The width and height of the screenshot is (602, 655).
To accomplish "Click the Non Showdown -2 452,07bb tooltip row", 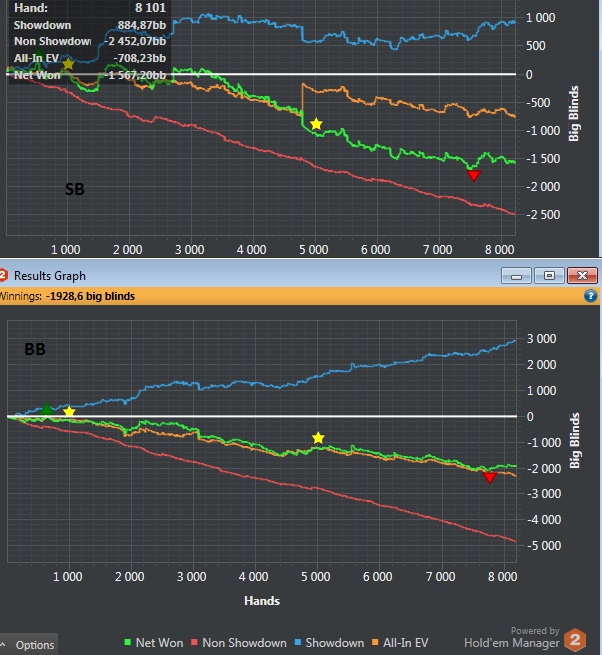I will 90,41.
